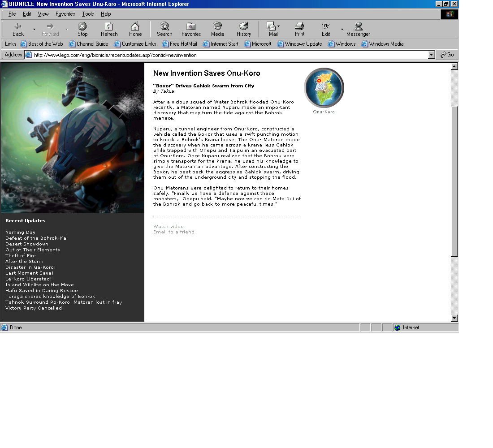The image size is (493, 448).
Task: Open the Naming Day update
Action: [x=21, y=233]
